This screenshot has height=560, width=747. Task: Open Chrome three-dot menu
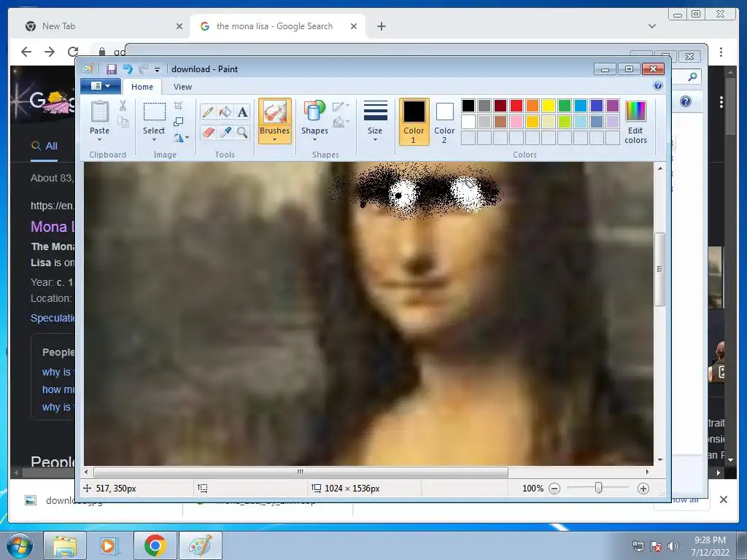point(721,52)
